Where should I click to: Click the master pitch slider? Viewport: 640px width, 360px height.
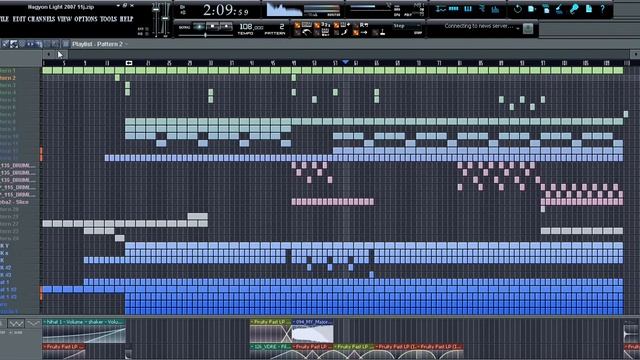pyautogui.click(x=165, y=20)
